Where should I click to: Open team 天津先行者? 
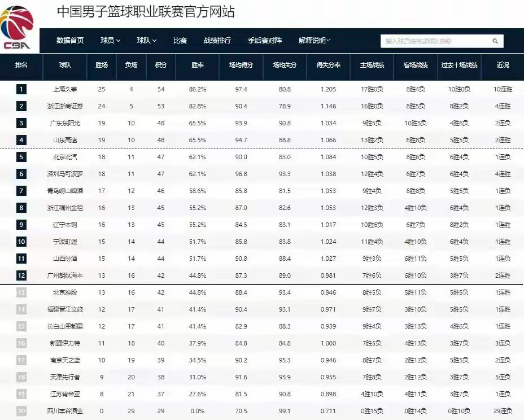click(x=65, y=377)
